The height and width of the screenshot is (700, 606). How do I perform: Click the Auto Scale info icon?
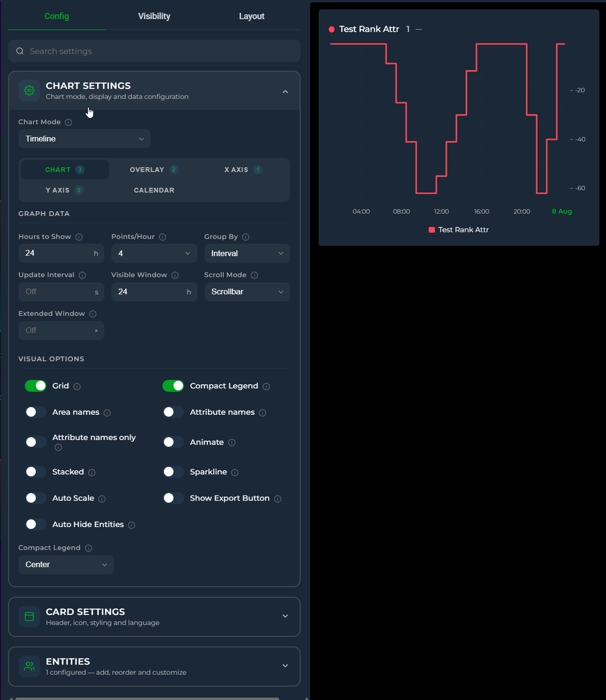point(102,499)
